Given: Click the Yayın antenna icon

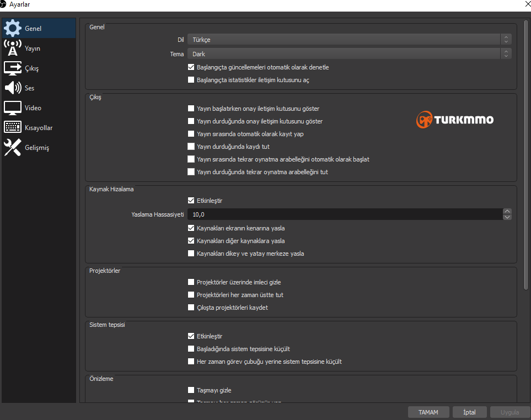Looking at the screenshot, I should [13, 48].
